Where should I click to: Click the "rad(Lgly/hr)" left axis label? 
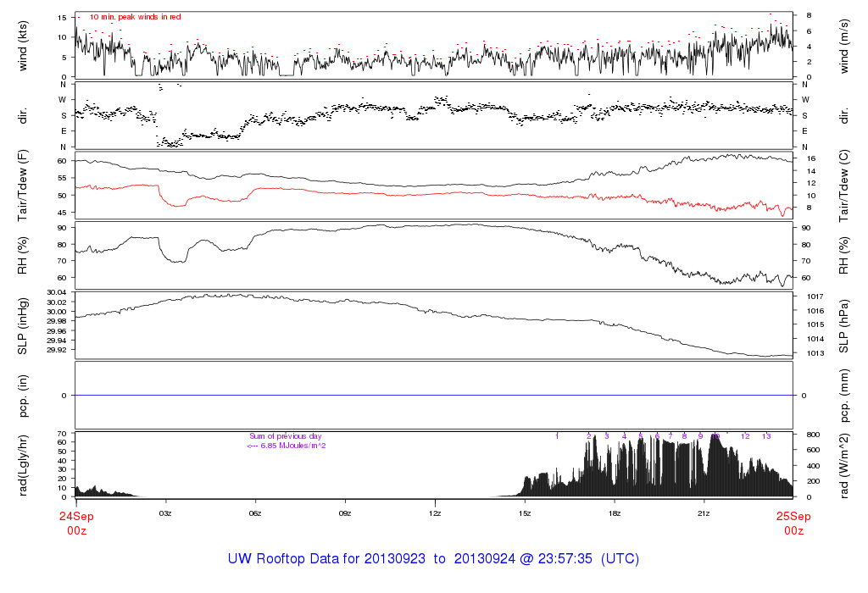[x=23, y=465]
